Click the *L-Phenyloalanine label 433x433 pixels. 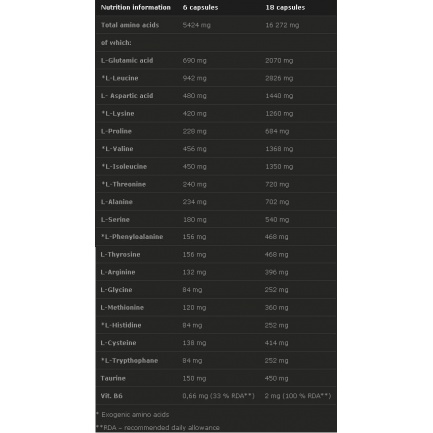click(x=132, y=237)
